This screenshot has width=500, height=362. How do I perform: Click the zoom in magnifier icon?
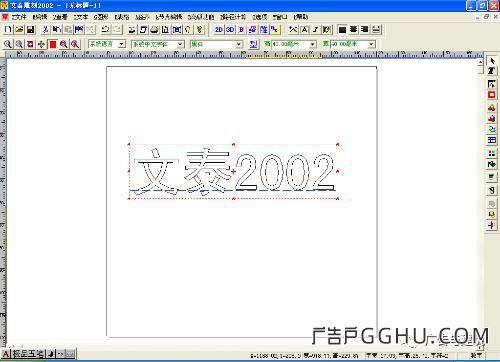(8, 44)
